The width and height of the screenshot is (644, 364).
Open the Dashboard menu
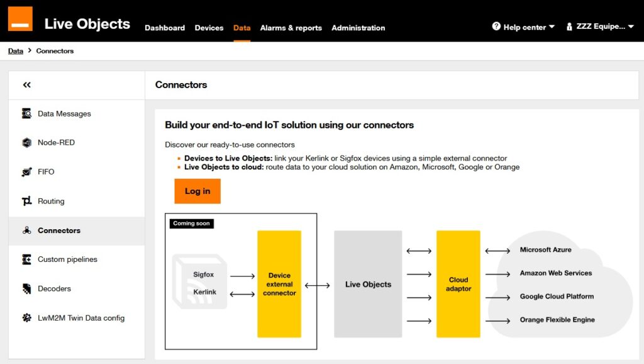coord(165,28)
